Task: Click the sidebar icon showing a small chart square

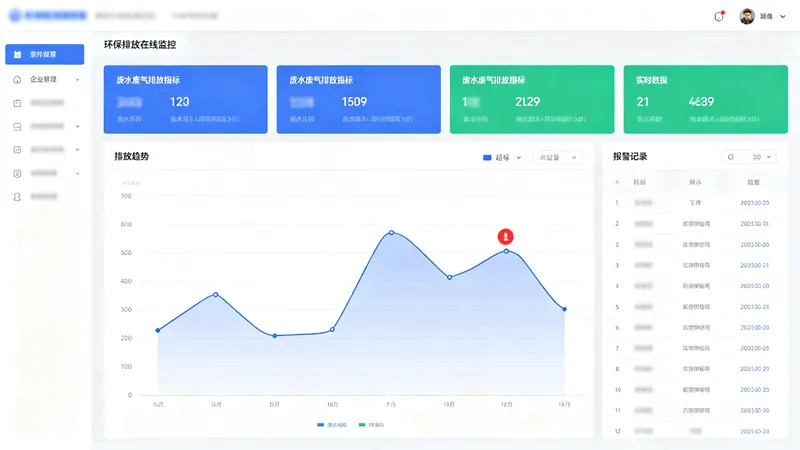Action: click(x=17, y=149)
